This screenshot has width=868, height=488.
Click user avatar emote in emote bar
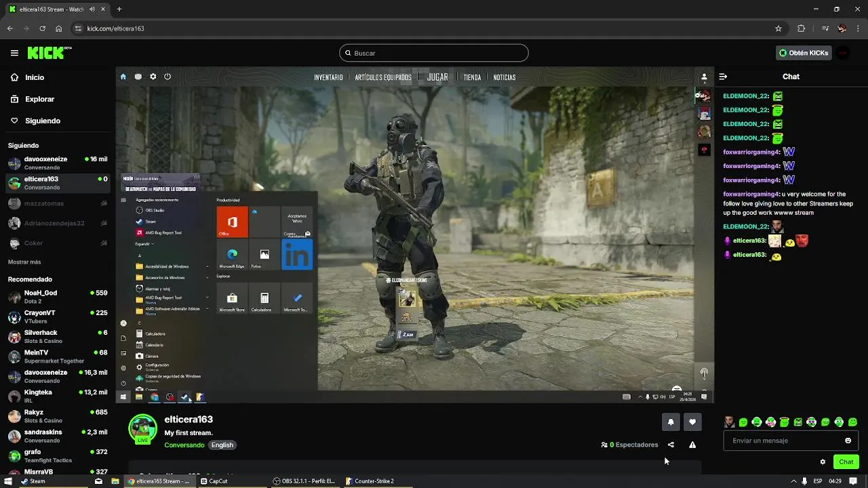point(729,422)
